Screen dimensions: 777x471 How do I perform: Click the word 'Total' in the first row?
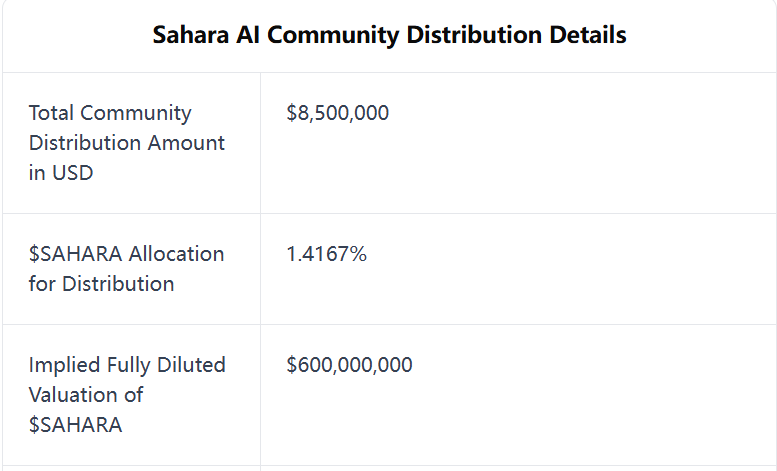point(52,113)
